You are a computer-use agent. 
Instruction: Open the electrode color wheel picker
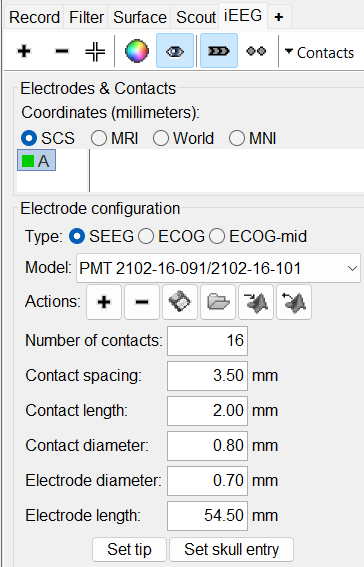coord(137,51)
